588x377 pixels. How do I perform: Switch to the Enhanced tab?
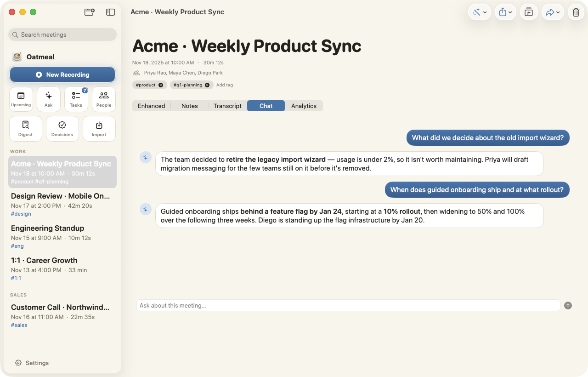point(152,106)
